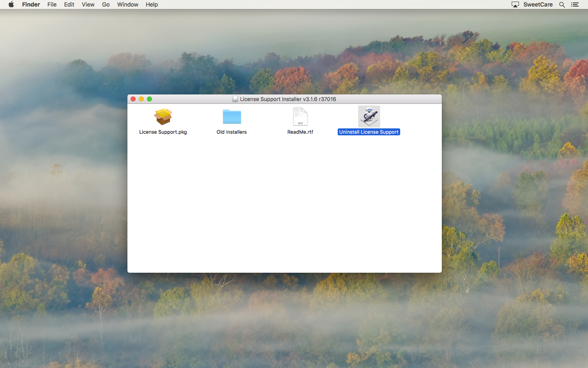Image resolution: width=588 pixels, height=368 pixels.
Task: Close the License Support Installer window
Action: [133, 99]
